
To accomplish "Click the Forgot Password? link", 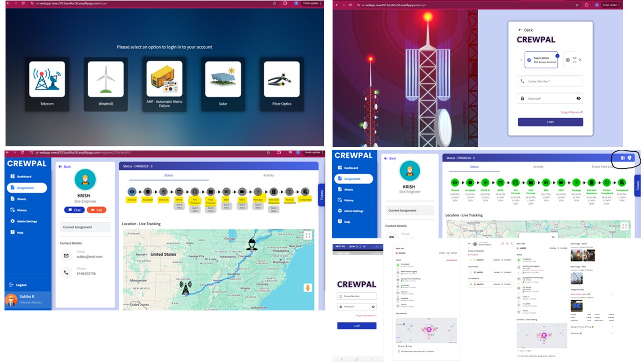I will coord(572,112).
